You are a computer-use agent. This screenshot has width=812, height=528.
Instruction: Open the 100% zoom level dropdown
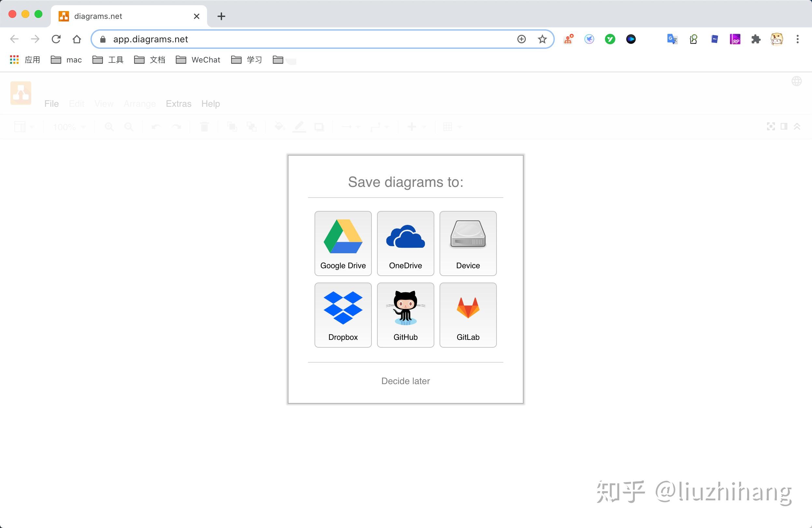point(68,127)
